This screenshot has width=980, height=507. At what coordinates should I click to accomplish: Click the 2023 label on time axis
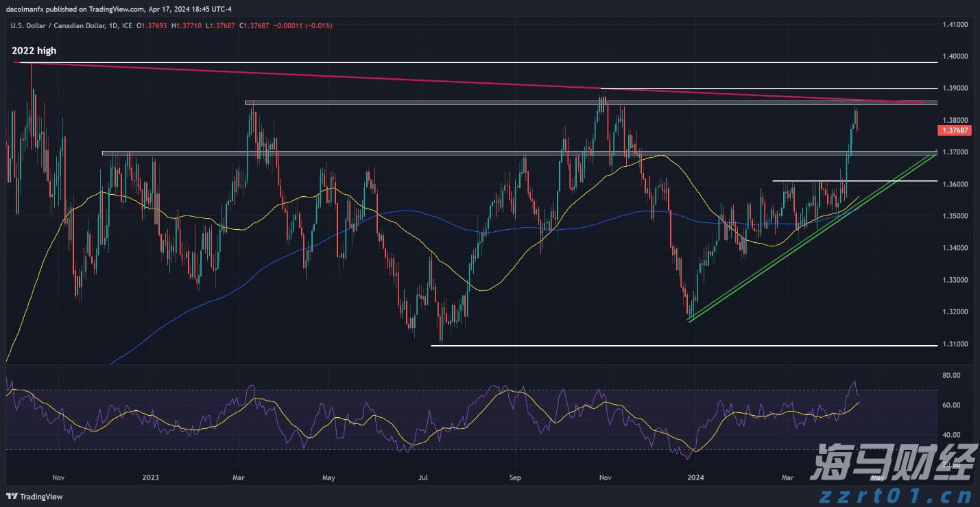[x=151, y=477]
